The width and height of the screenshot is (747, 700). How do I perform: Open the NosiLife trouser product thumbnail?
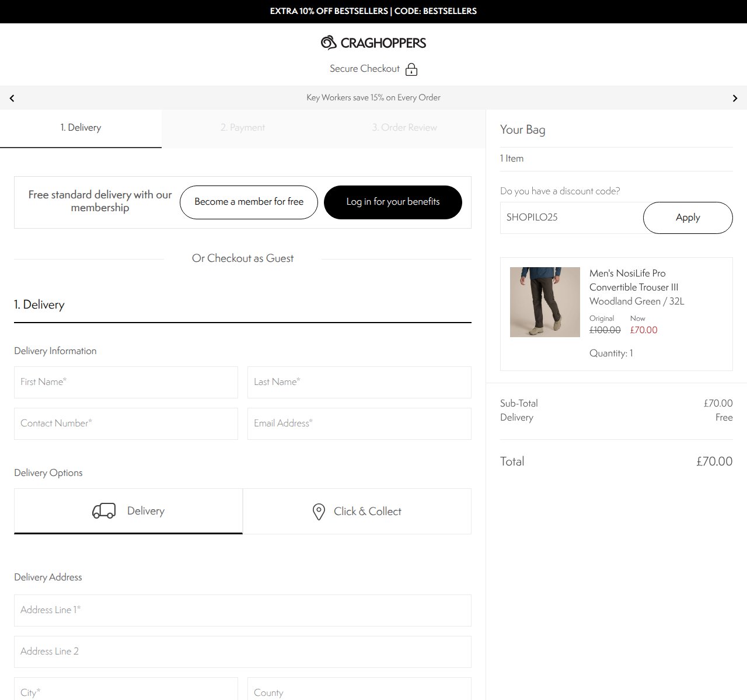[545, 302]
